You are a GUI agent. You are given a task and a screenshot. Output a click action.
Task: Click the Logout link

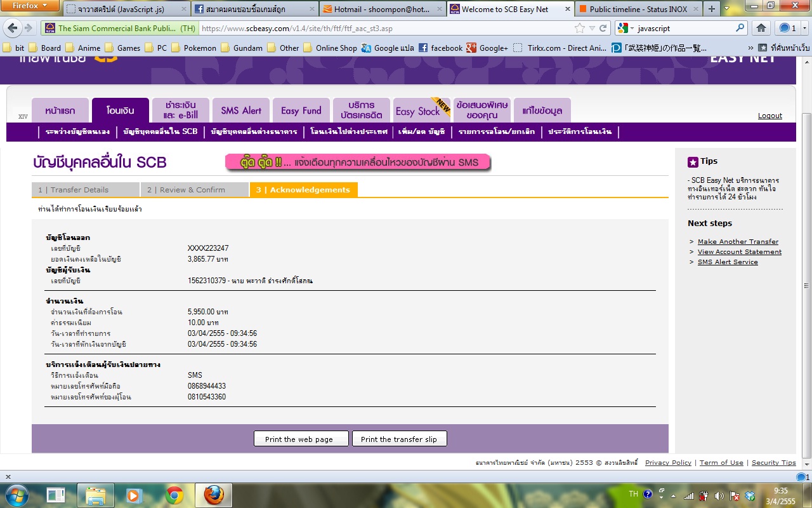pyautogui.click(x=770, y=116)
